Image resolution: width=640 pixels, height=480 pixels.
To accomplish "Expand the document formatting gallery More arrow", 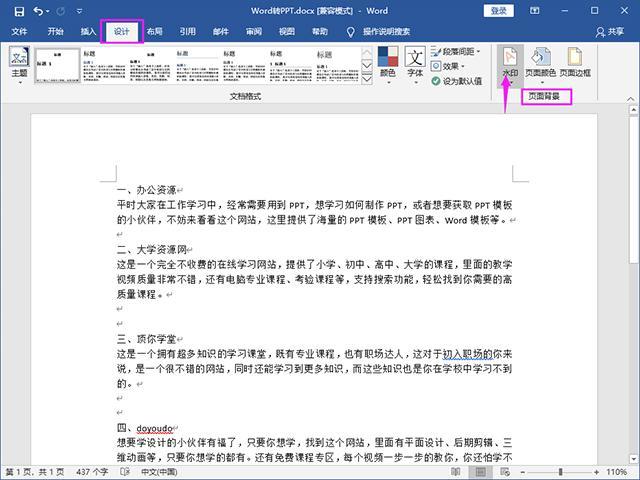I will (x=367, y=79).
